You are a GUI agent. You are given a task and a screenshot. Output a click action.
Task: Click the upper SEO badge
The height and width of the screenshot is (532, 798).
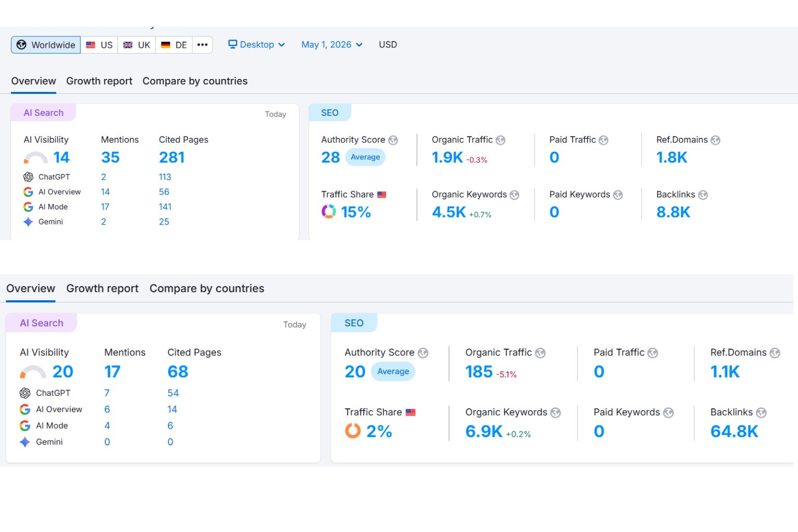(x=330, y=113)
